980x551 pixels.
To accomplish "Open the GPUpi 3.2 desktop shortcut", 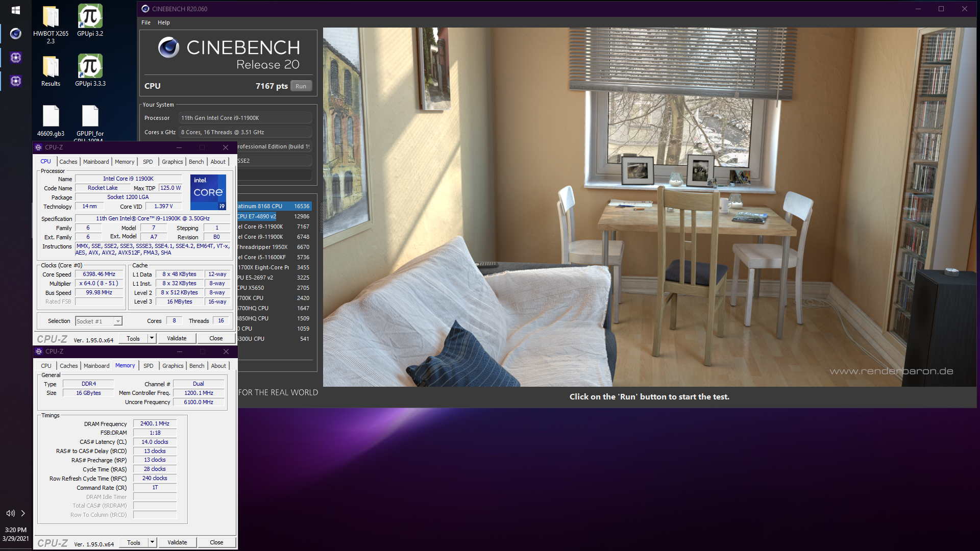I will [90, 20].
